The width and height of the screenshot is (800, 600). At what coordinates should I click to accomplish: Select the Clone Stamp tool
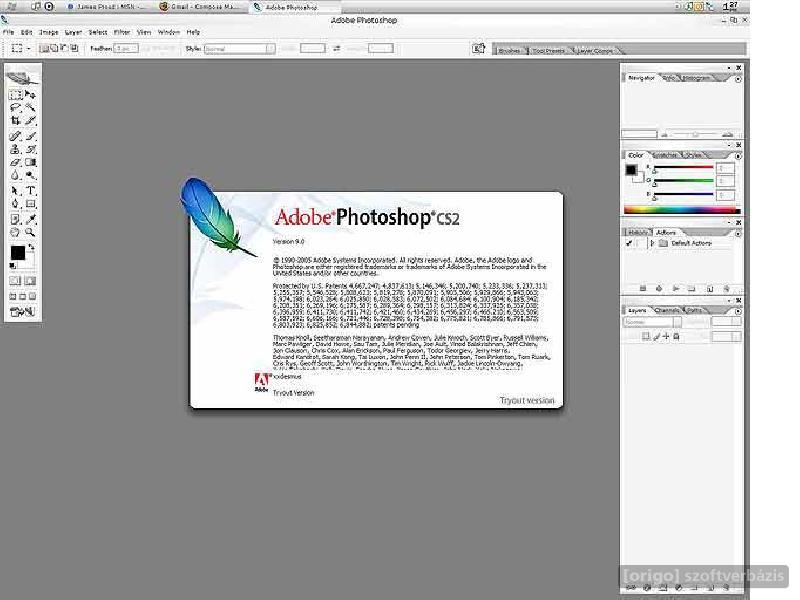point(15,149)
